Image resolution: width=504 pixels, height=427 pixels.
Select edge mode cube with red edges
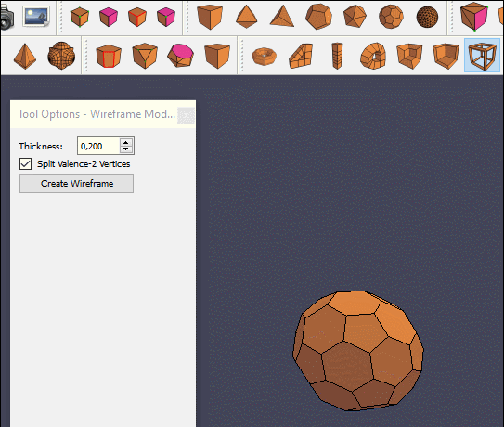click(137, 17)
